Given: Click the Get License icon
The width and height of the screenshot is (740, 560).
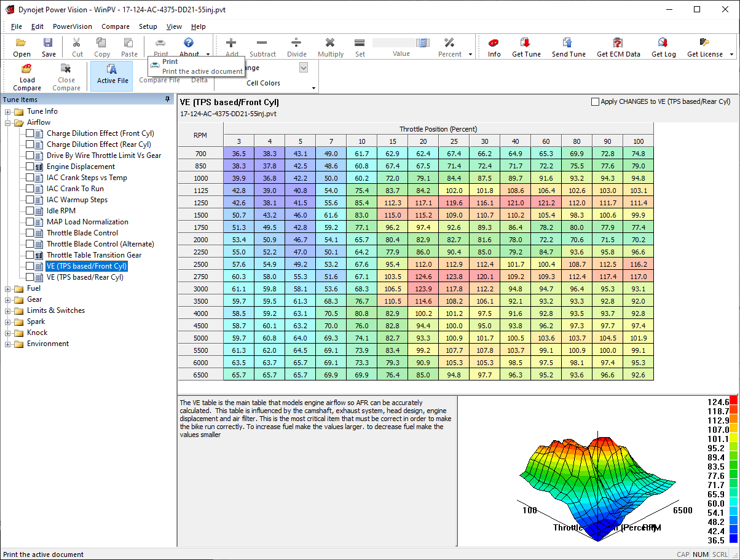Looking at the screenshot, I should (x=704, y=43).
